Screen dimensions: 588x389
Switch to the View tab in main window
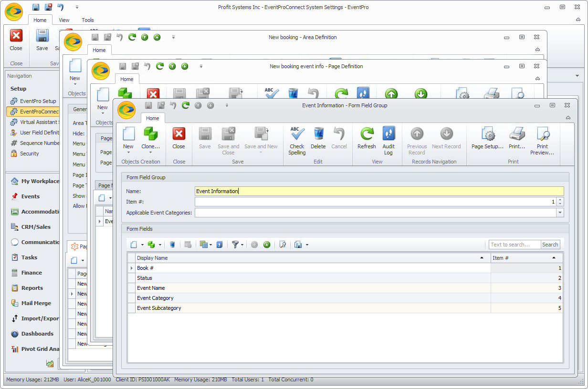coord(64,20)
